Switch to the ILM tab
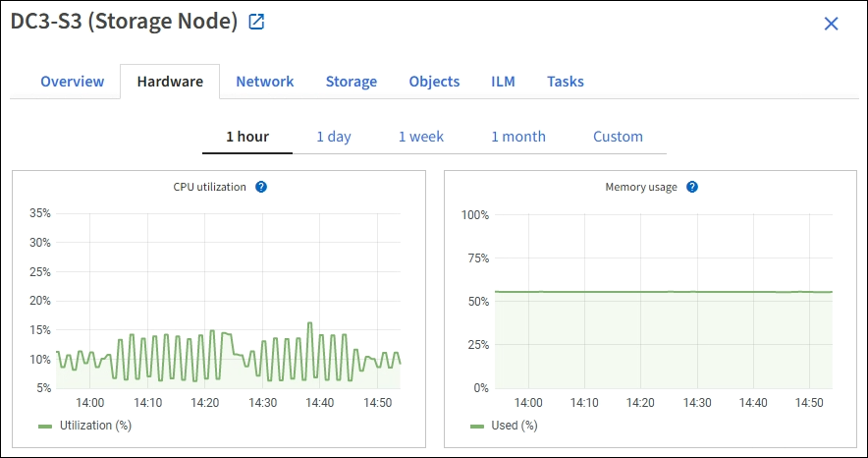The height and width of the screenshot is (458, 868). click(x=504, y=82)
